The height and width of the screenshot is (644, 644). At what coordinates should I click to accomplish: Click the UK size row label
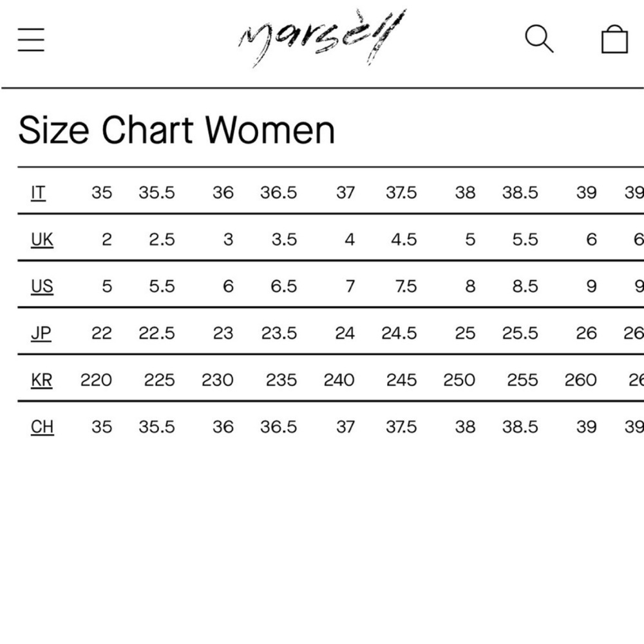point(42,240)
